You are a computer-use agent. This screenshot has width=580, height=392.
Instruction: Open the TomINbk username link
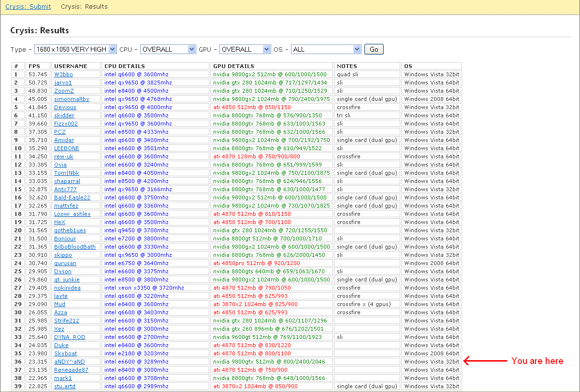67,173
